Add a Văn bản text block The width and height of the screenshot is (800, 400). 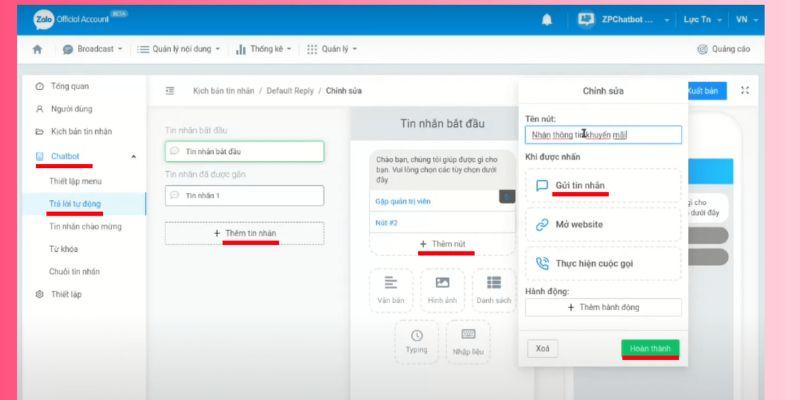(x=391, y=290)
